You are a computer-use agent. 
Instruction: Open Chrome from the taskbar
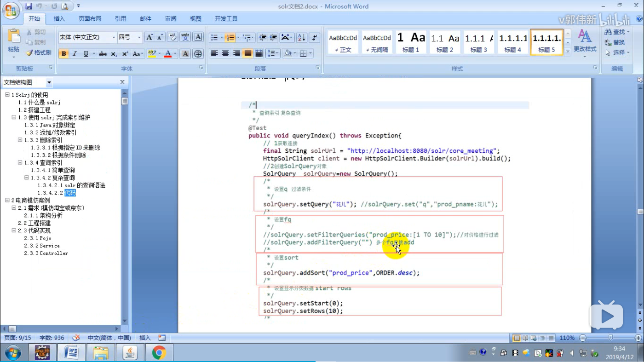coord(159,353)
